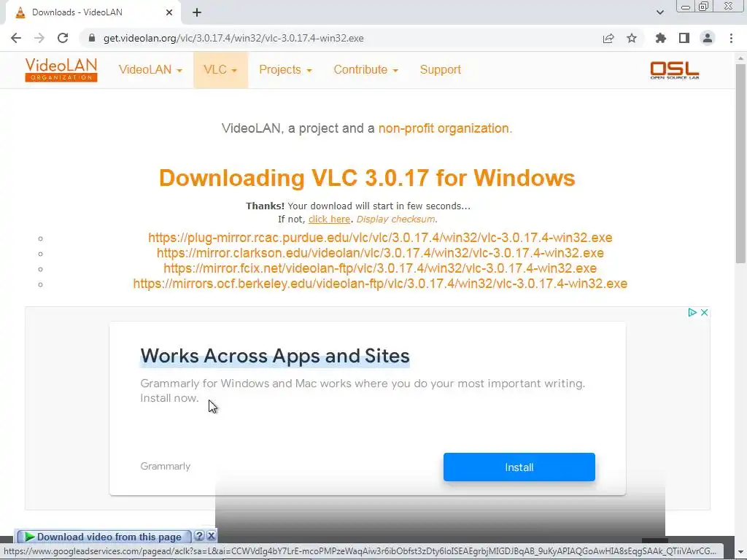Reload the page with the refresh icon
The image size is (747, 560).
pos(63,38)
